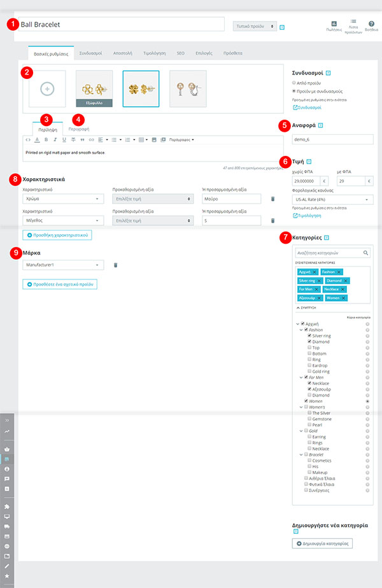
Task: Open the Modules puzzle-piece sidebar icon
Action: (7, 507)
